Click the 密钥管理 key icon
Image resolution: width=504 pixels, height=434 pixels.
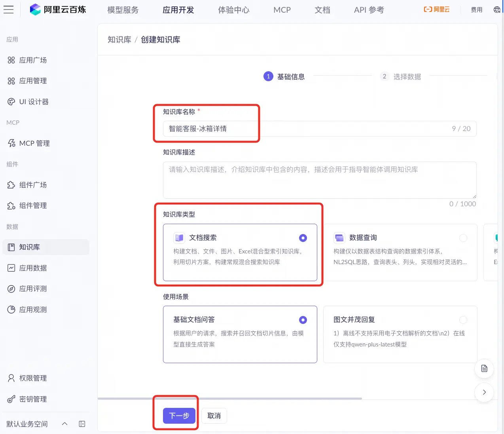(x=11, y=399)
